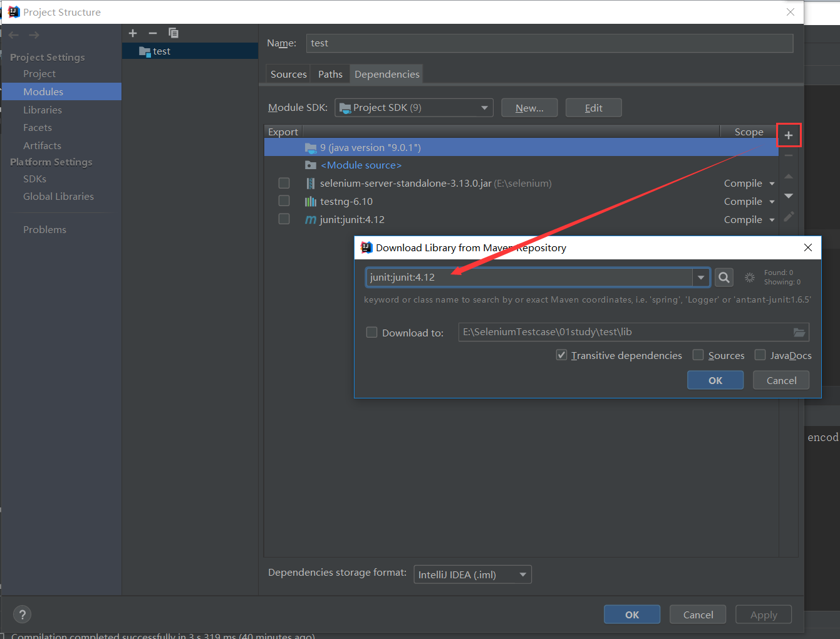The image size is (840, 639).
Task: Enable the JavaDocs download checkbox
Action: point(760,355)
